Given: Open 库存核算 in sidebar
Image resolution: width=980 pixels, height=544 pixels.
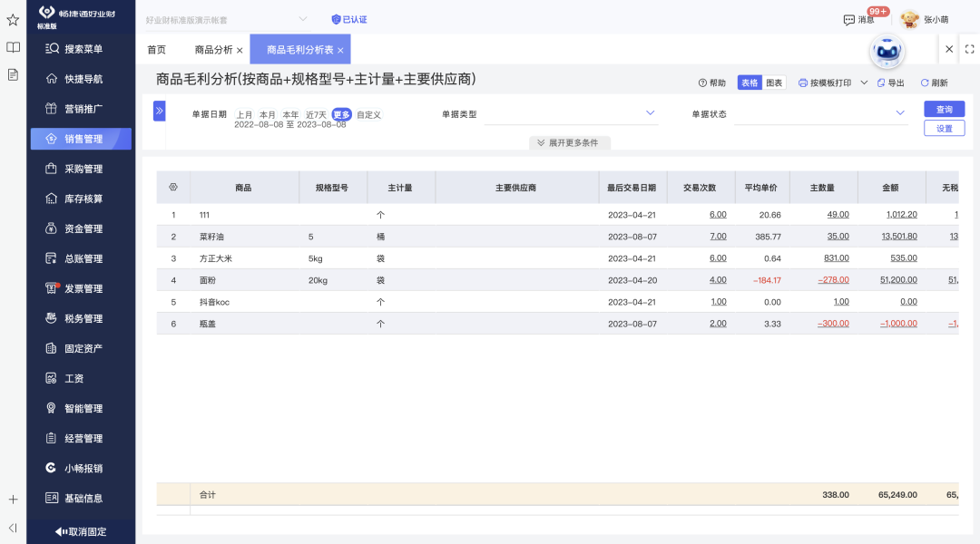Looking at the screenshot, I should point(82,199).
